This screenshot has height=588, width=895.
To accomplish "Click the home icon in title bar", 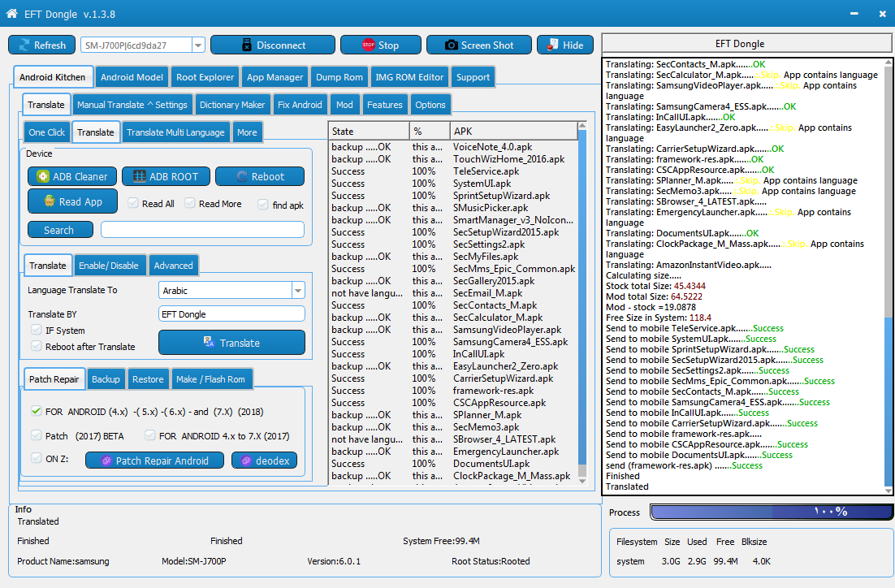I will tap(12, 13).
